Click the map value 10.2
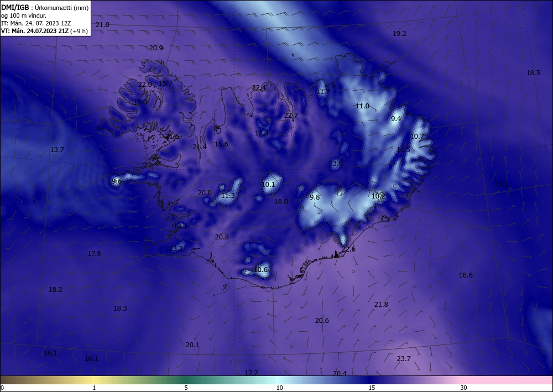 378,196
